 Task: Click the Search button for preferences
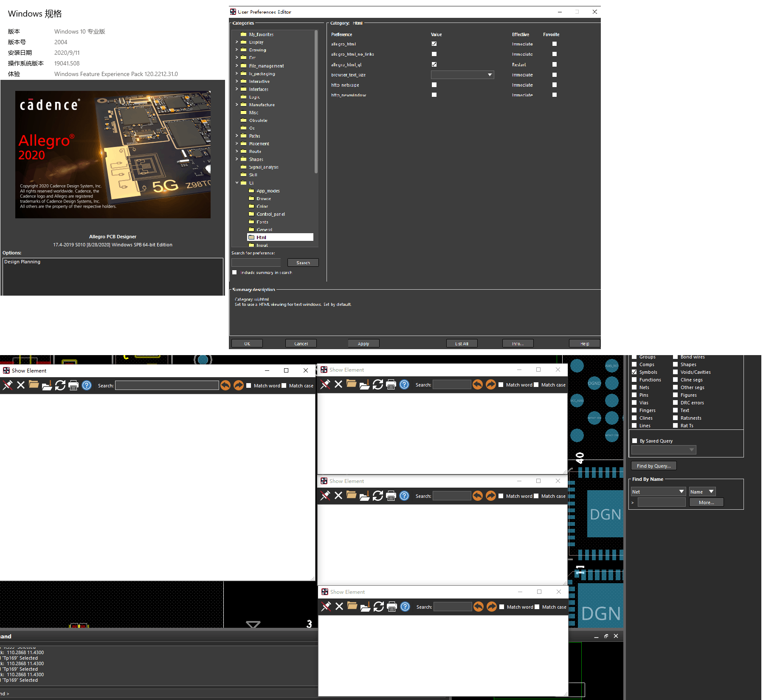303,262
